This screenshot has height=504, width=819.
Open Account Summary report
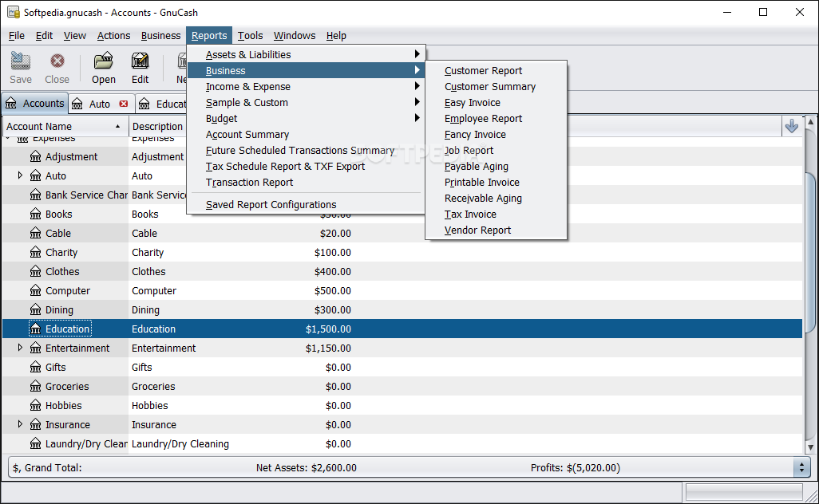pos(306,135)
